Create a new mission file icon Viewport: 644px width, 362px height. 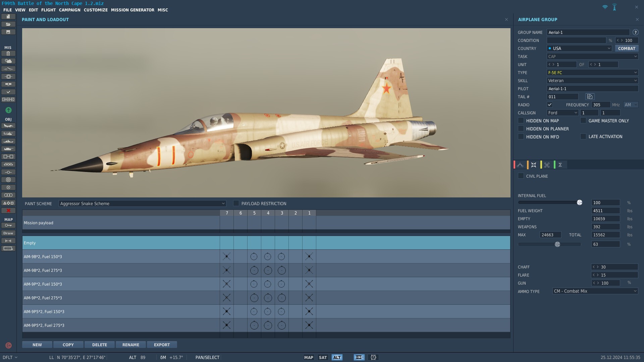point(8,16)
